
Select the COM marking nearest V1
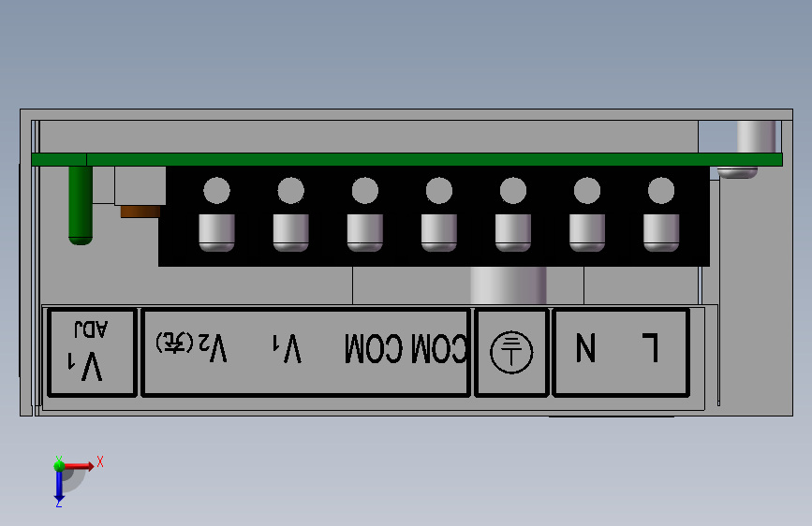(x=374, y=348)
